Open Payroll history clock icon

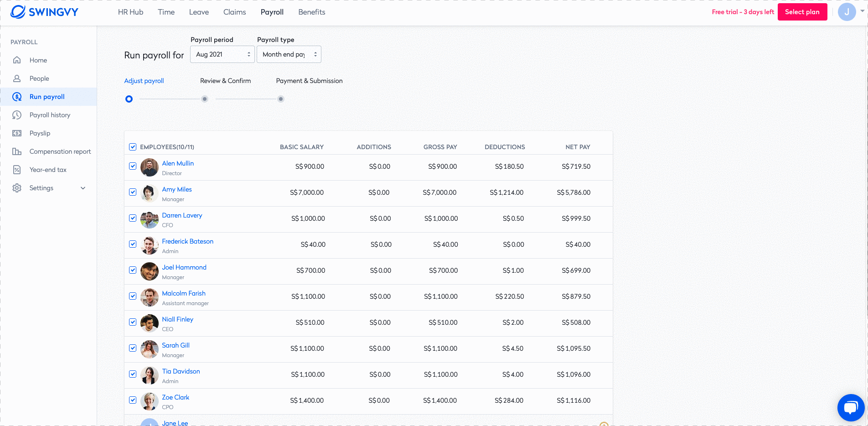point(17,115)
